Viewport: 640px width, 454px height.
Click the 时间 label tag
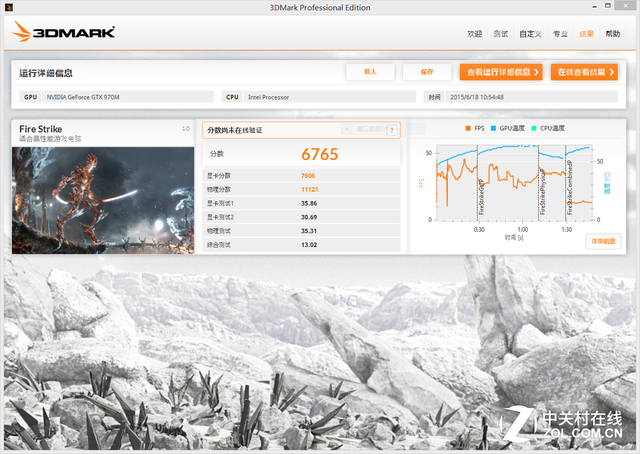coord(434,97)
